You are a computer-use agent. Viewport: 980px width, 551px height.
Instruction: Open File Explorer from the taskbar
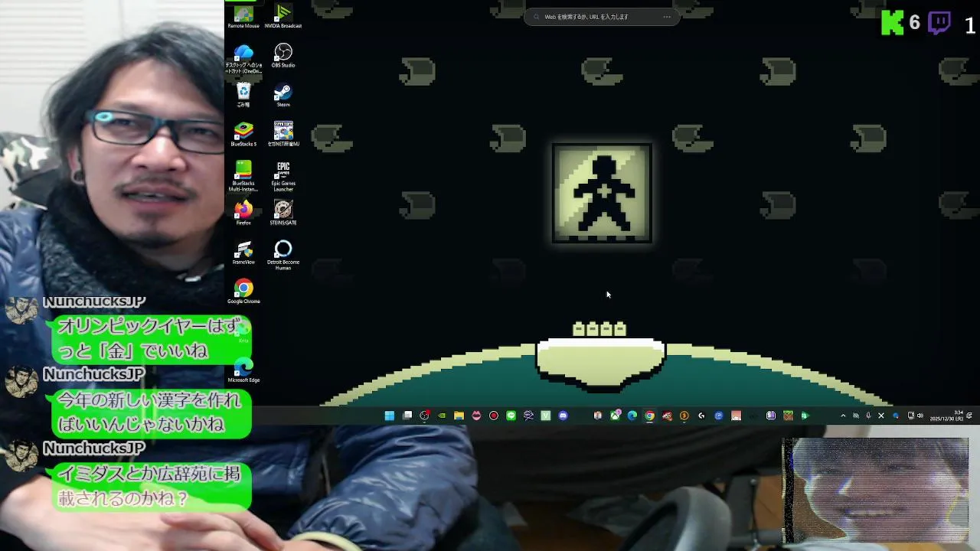click(459, 416)
